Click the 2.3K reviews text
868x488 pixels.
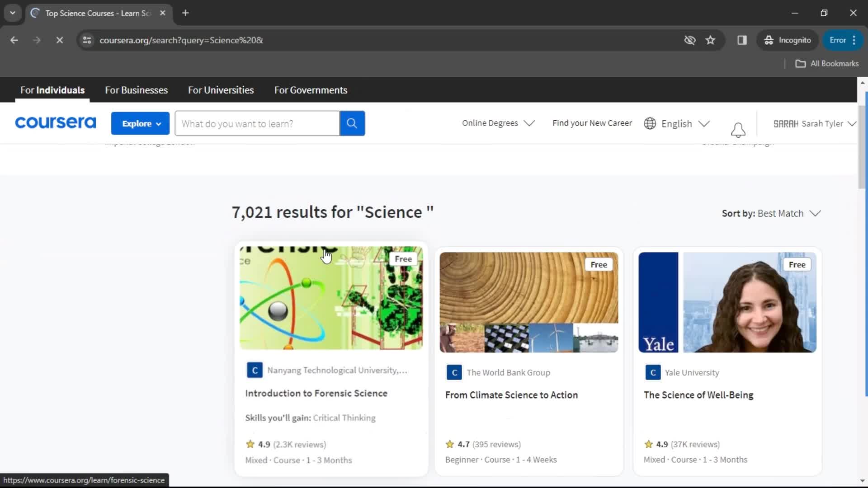click(300, 444)
